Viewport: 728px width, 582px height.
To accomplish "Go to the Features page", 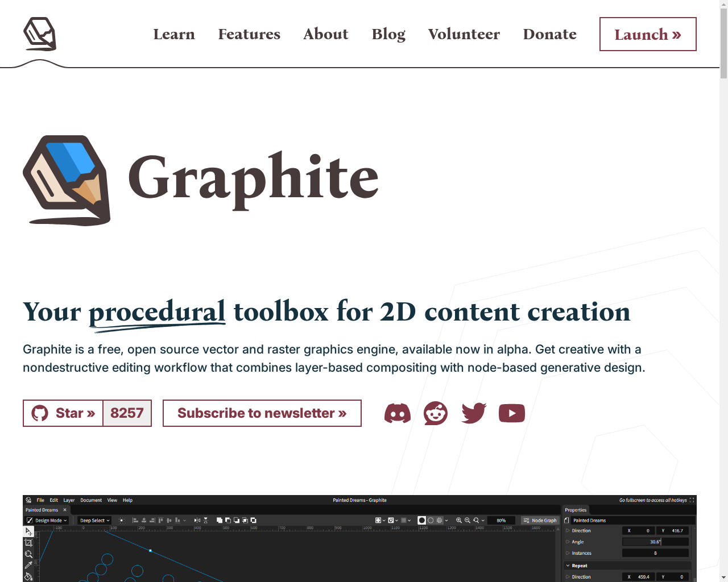I will pyautogui.click(x=249, y=34).
